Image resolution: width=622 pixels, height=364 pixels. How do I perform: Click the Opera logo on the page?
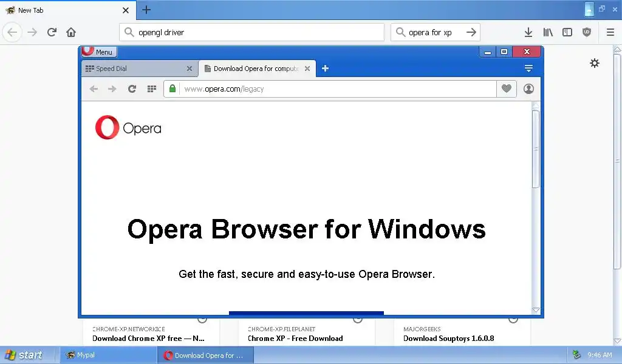[x=128, y=127]
